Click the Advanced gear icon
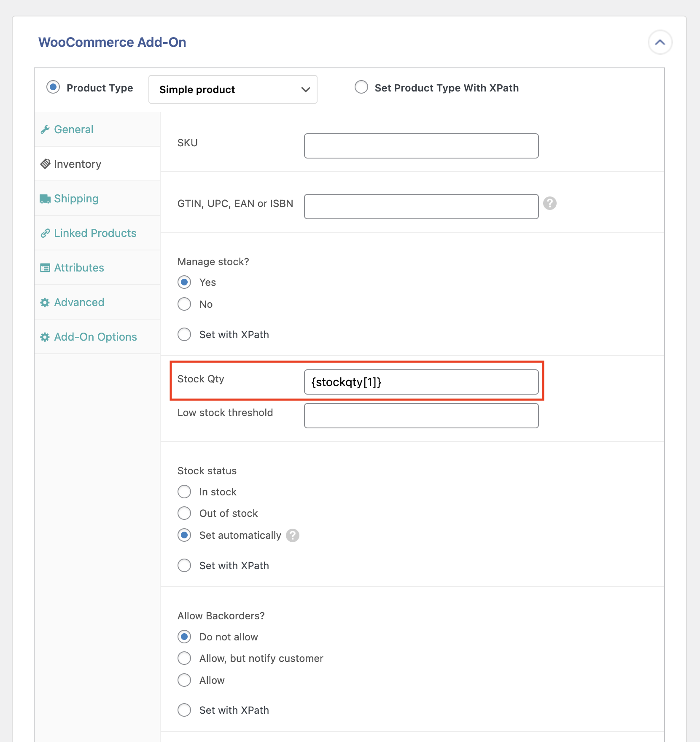Viewport: 700px width, 742px height. click(x=45, y=302)
